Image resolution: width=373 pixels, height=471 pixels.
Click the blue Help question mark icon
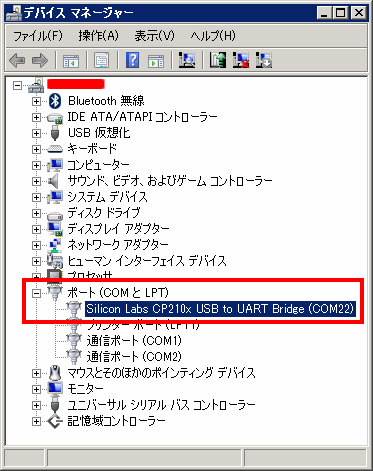pyautogui.click(x=132, y=60)
